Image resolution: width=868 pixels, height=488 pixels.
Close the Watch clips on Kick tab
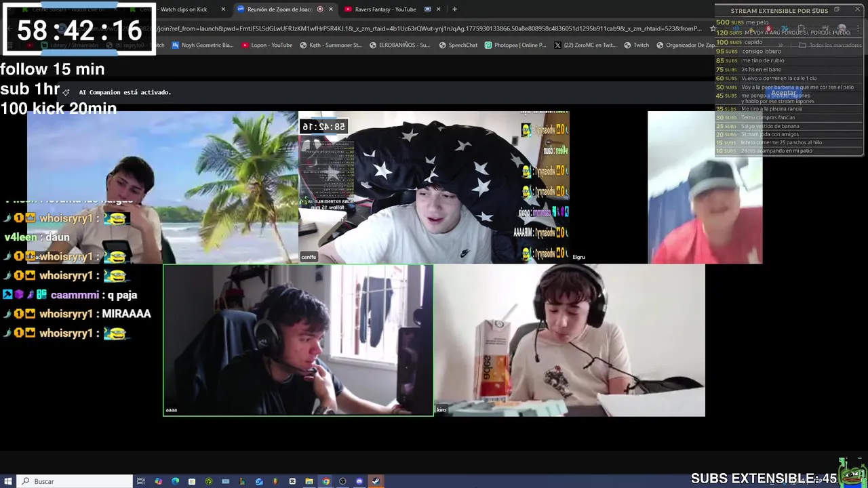[x=223, y=9]
